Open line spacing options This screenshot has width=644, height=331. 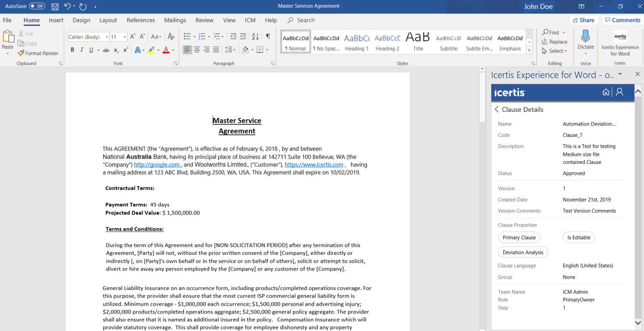click(230, 50)
